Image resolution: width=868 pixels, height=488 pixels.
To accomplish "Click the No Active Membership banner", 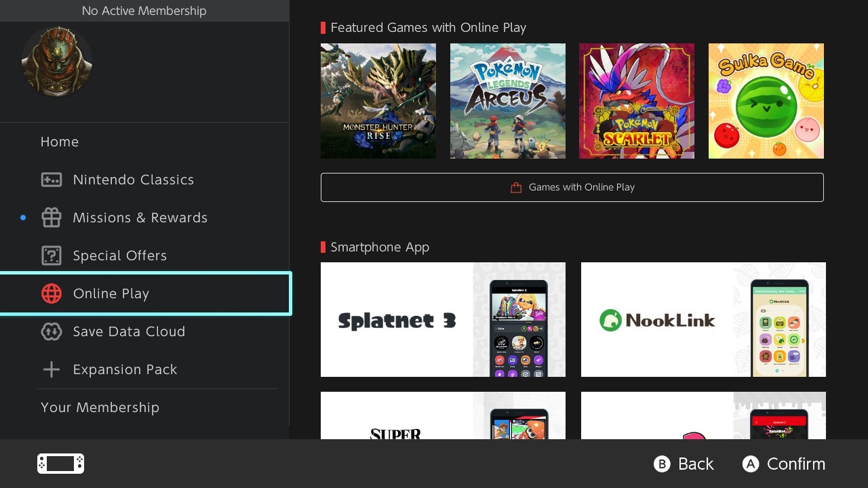I will click(x=144, y=11).
